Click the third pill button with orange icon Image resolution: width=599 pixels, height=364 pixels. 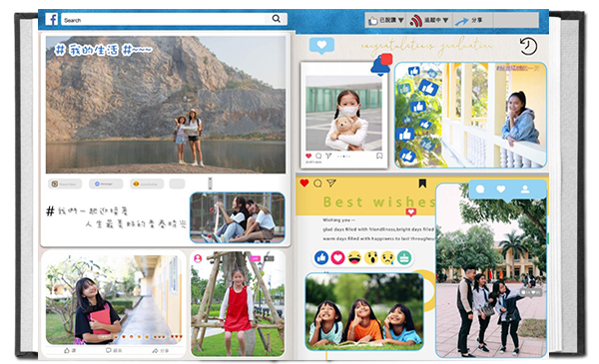pyautogui.click(x=147, y=183)
